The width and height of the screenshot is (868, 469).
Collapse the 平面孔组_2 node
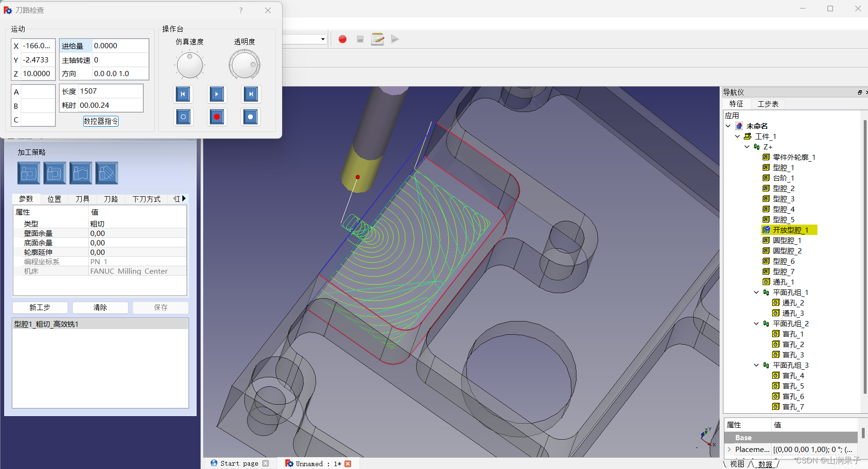coord(756,323)
